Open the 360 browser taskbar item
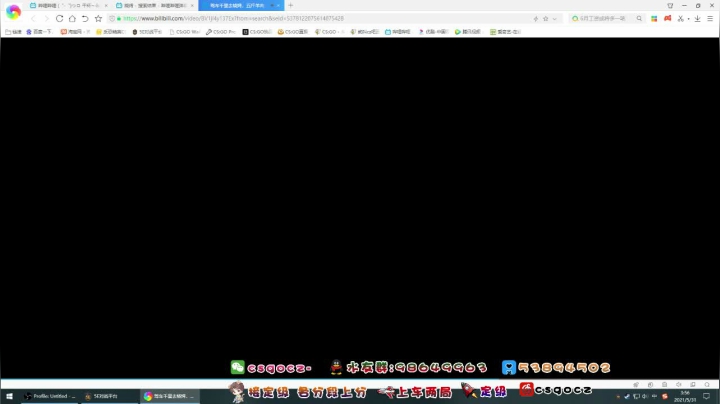This screenshot has height=404, width=720. [x=169, y=396]
